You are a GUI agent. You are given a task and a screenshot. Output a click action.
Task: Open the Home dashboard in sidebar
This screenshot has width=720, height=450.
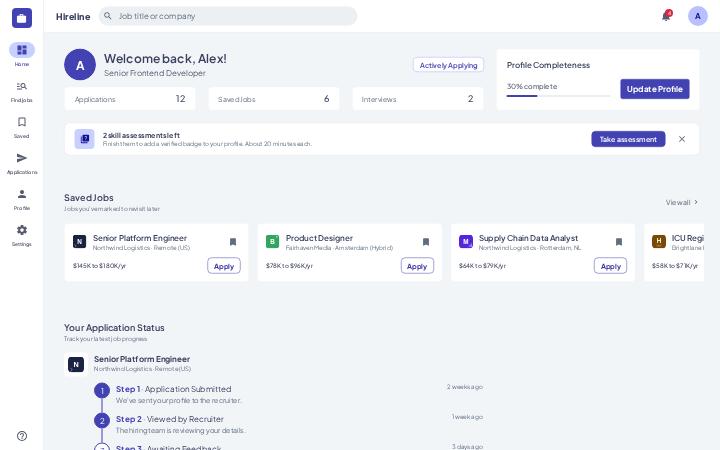(x=22, y=54)
